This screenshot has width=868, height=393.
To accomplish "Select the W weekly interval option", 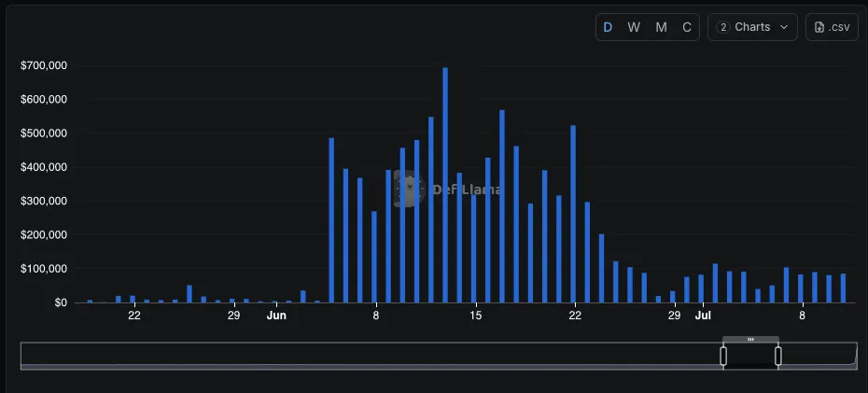I will click(634, 27).
